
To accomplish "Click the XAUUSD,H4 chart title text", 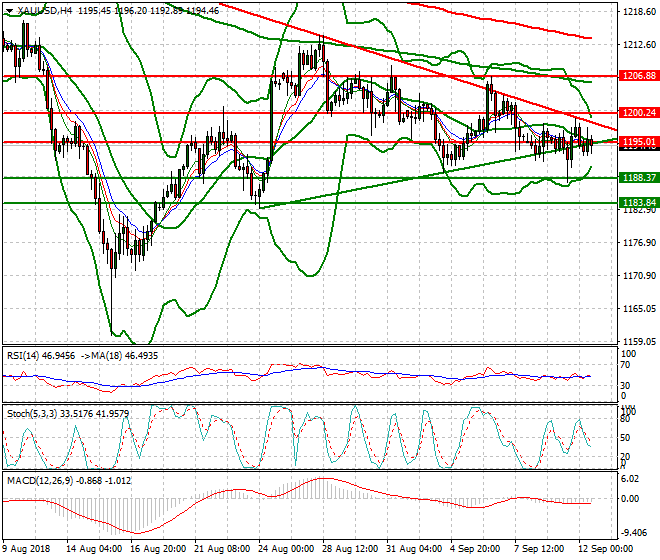I will 45,11.
